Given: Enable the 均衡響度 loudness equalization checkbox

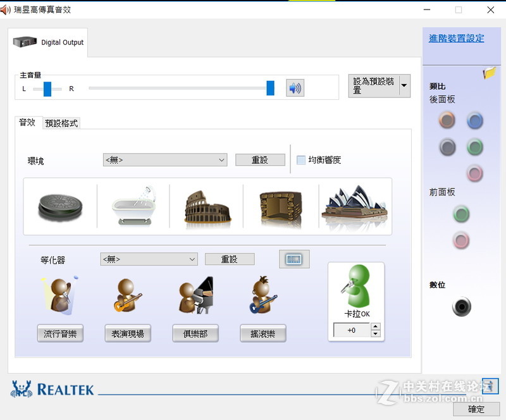Looking at the screenshot, I should point(301,160).
